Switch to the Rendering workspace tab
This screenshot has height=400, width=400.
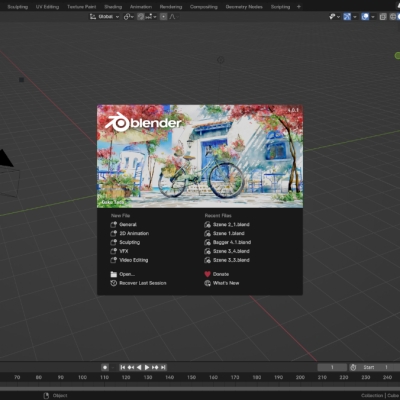point(171,7)
